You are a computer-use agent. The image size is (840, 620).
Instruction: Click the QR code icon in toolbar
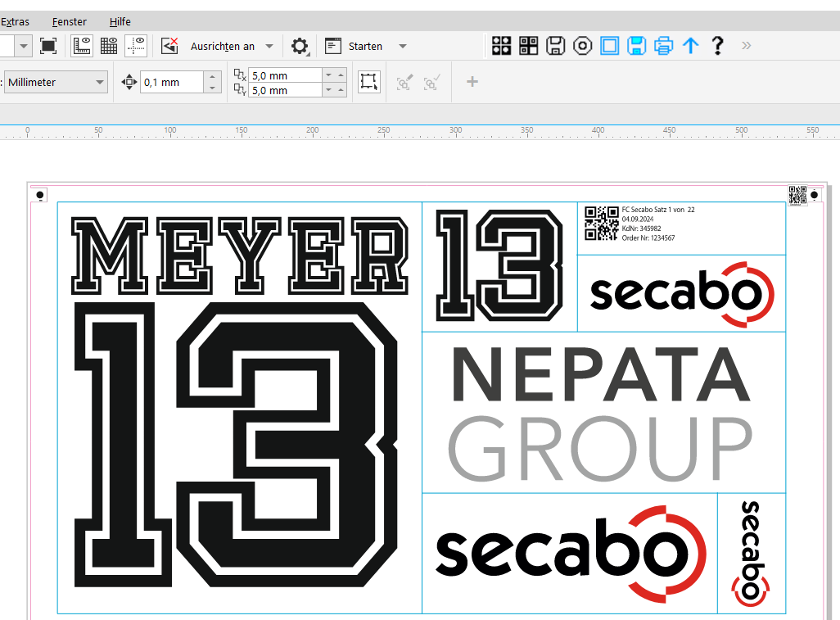pyautogui.click(x=528, y=46)
